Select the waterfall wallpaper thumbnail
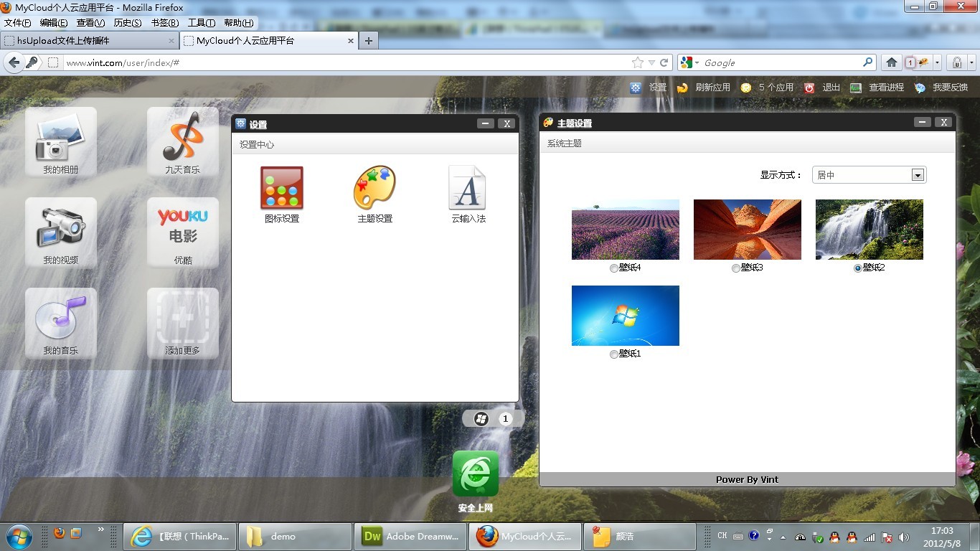 pyautogui.click(x=870, y=230)
